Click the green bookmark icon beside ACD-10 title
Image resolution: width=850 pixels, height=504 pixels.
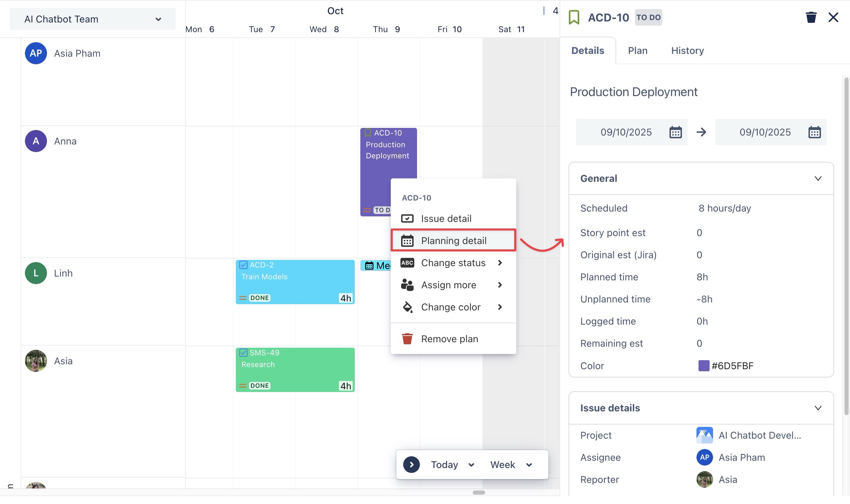coord(574,17)
